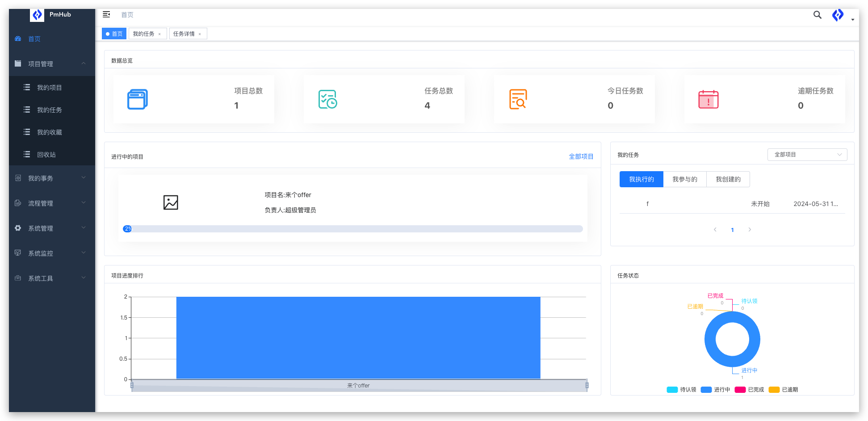The image size is (868, 421).
Task: Click the 今日任务数 document-search icon
Action: 518,99
